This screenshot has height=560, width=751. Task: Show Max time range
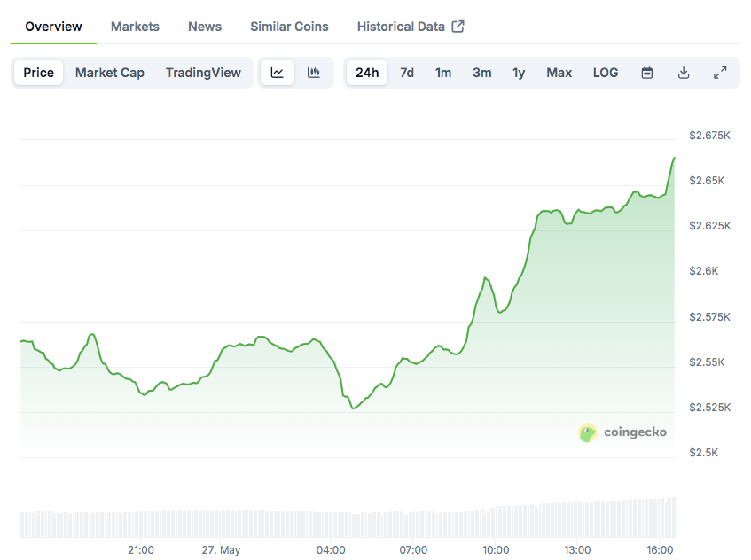[559, 73]
